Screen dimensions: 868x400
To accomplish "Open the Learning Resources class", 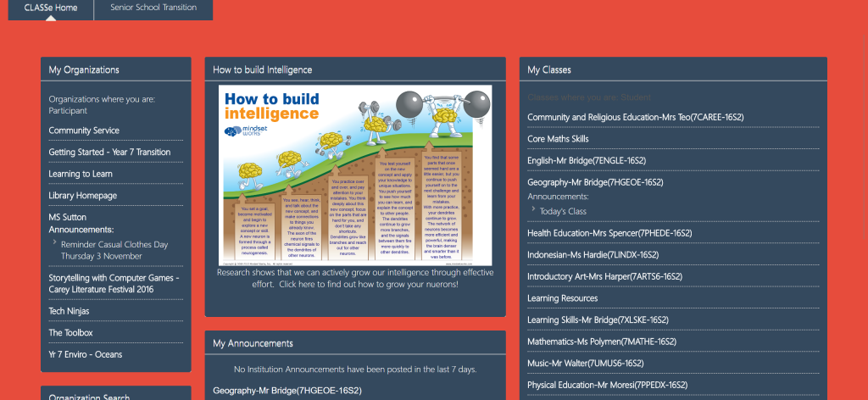I will click(563, 298).
